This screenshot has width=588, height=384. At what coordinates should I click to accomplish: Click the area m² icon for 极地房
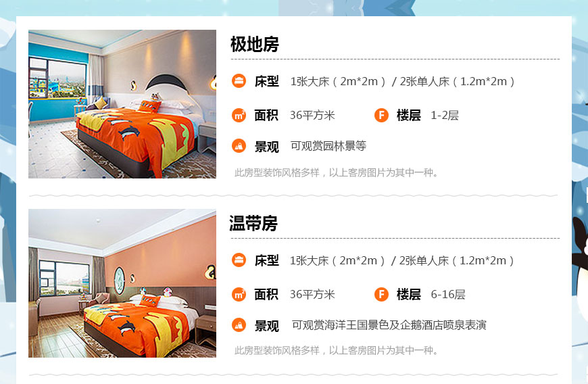click(239, 115)
